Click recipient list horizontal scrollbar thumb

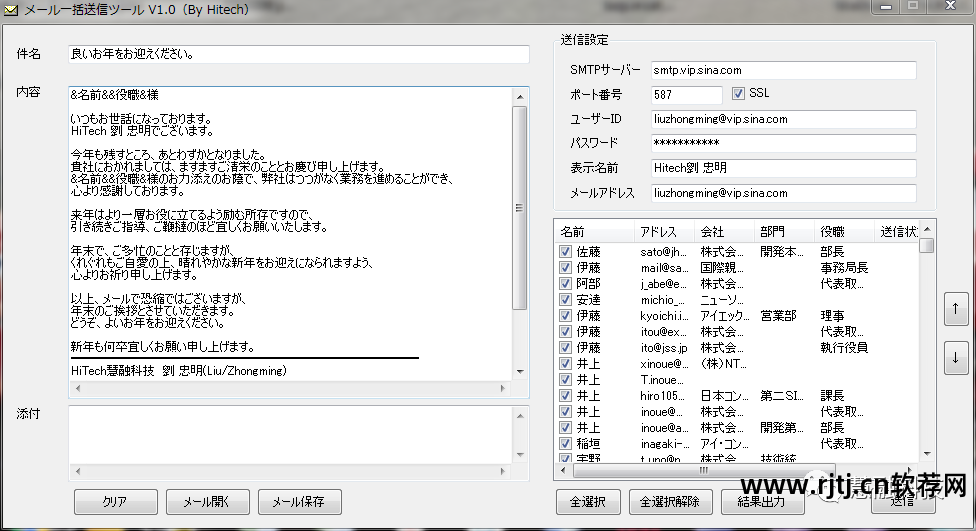point(703,471)
